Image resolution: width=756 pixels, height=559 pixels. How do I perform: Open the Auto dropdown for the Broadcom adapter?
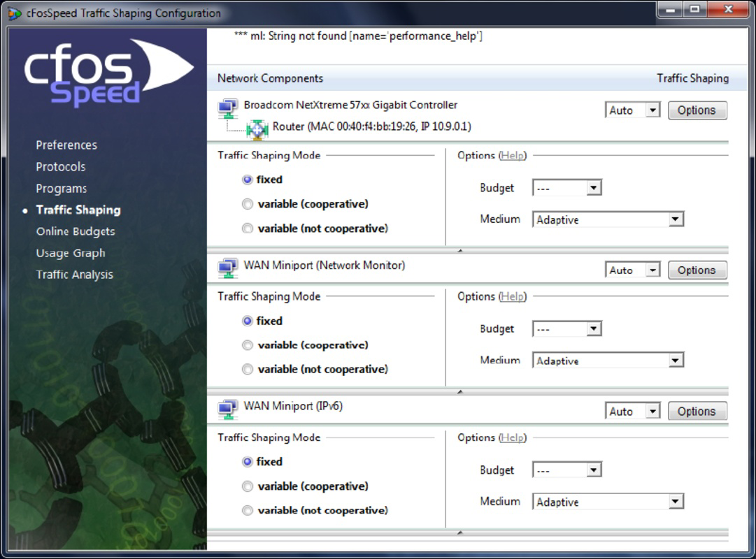pos(632,110)
